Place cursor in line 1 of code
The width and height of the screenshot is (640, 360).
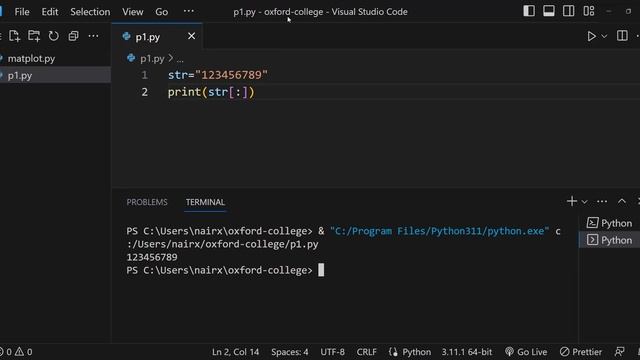pyautogui.click(x=218, y=75)
